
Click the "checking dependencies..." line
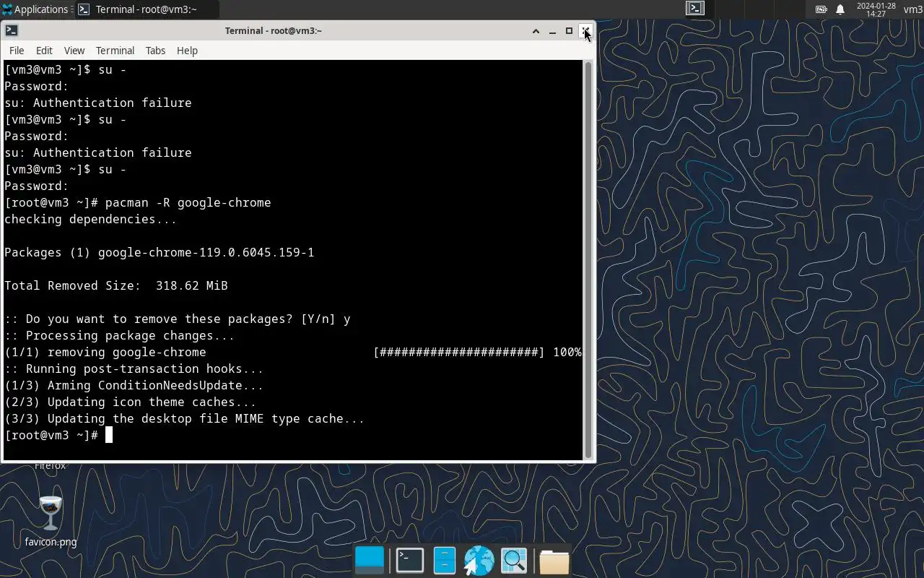click(x=91, y=219)
